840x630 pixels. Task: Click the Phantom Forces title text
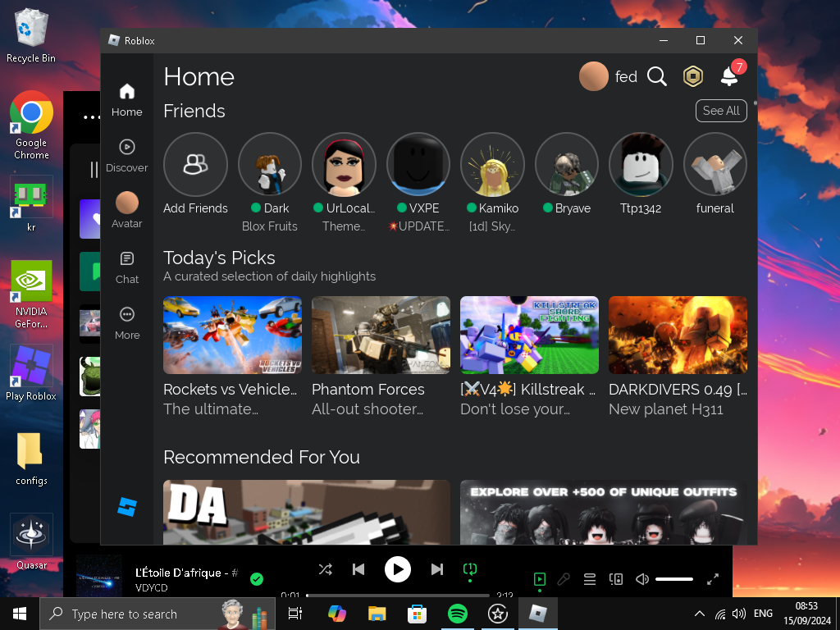(x=368, y=390)
